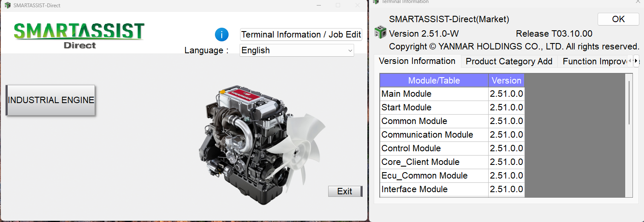Image resolution: width=644 pixels, height=222 pixels.
Task: Click the Exit button
Action: click(x=345, y=191)
